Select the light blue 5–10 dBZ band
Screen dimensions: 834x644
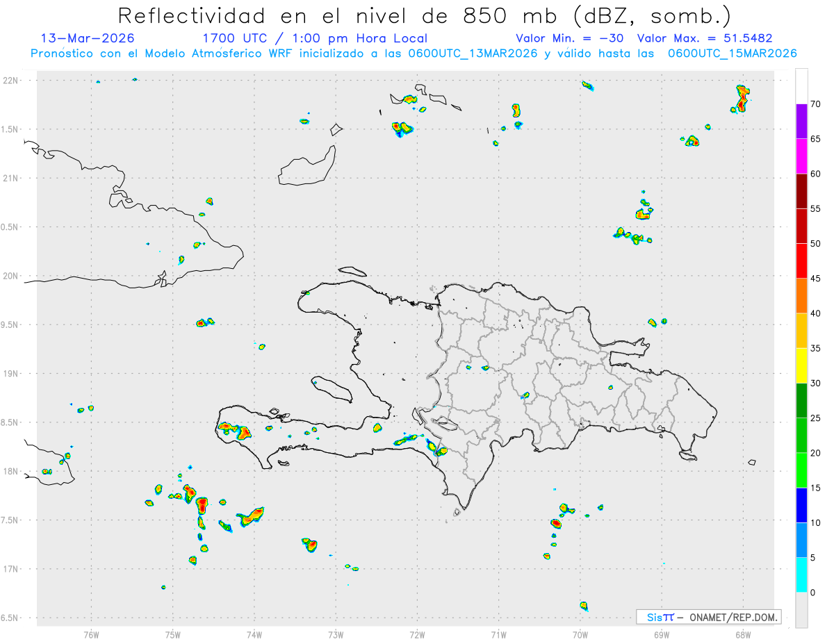pyautogui.click(x=801, y=540)
